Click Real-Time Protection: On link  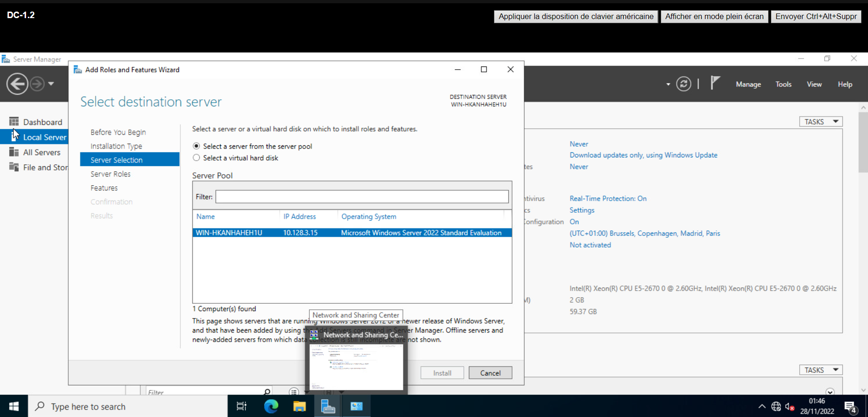608,198
